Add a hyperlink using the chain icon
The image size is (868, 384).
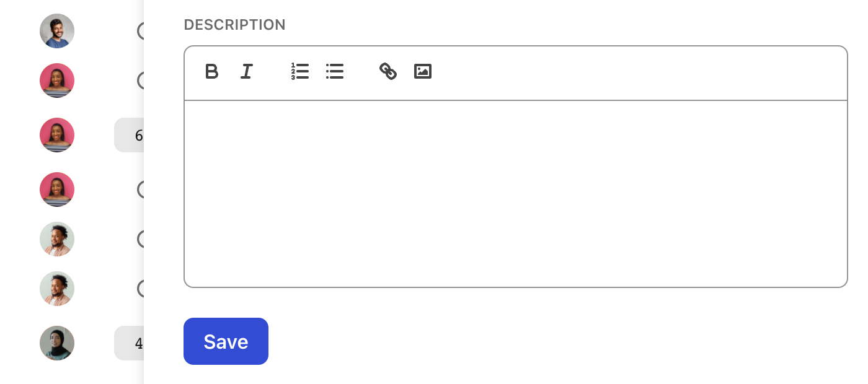[388, 72]
